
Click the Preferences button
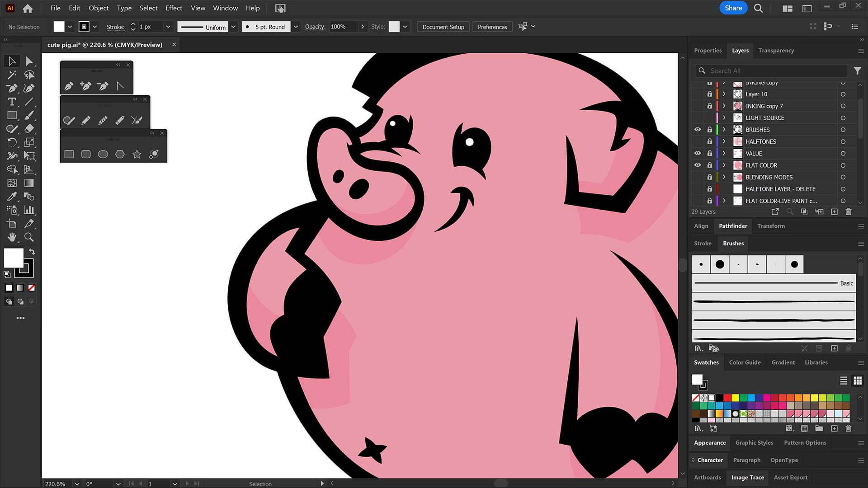[x=492, y=27]
